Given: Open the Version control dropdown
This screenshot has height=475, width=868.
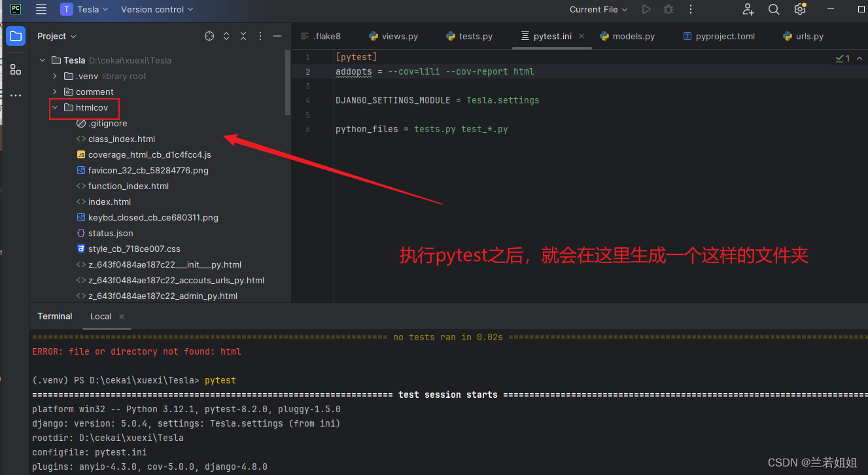Looking at the screenshot, I should 157,9.
